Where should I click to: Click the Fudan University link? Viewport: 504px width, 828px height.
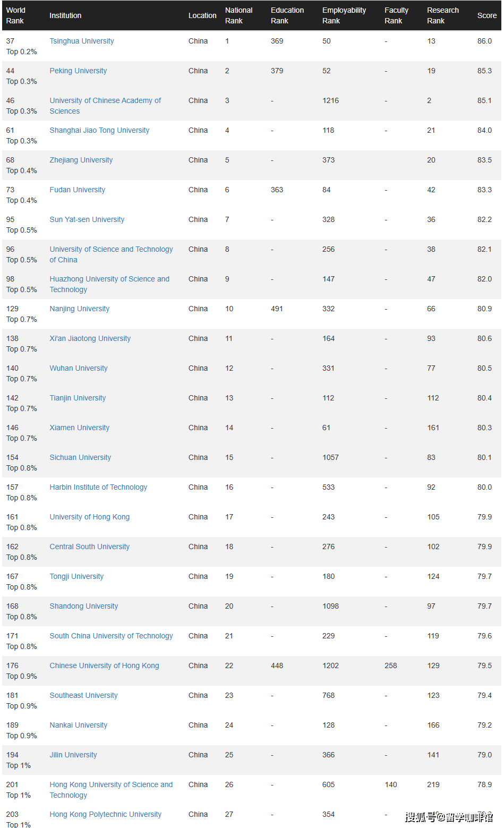click(78, 190)
